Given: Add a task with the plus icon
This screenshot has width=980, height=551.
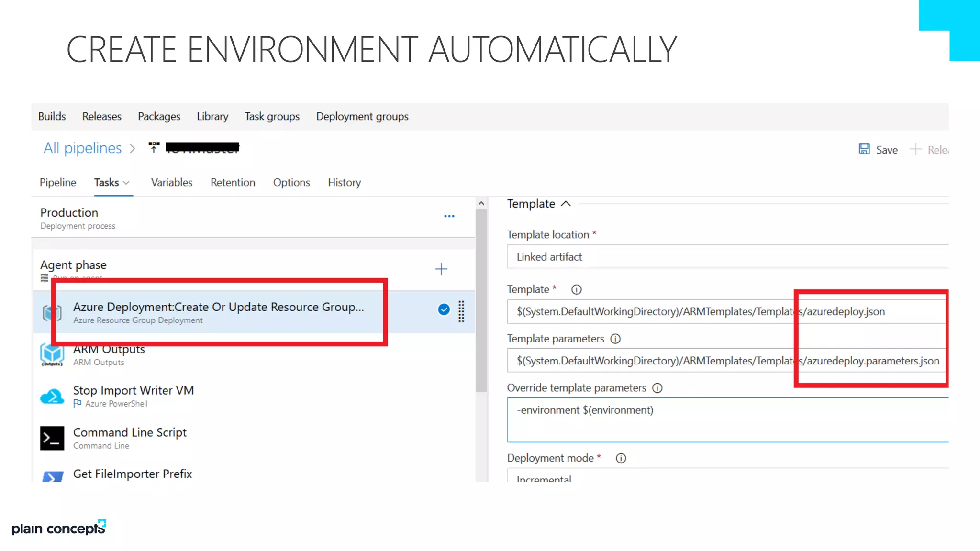Looking at the screenshot, I should pos(441,269).
